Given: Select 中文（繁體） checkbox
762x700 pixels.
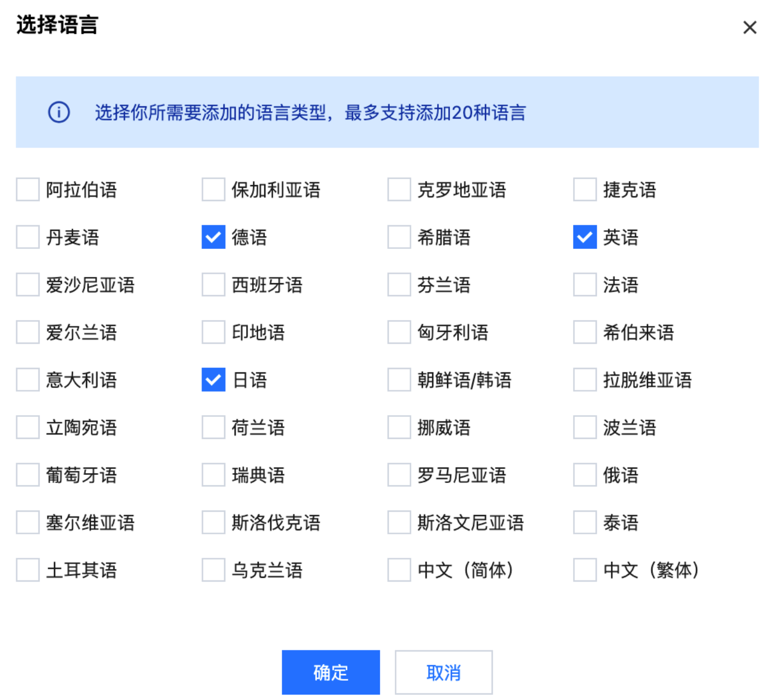Looking at the screenshot, I should pos(585,570).
